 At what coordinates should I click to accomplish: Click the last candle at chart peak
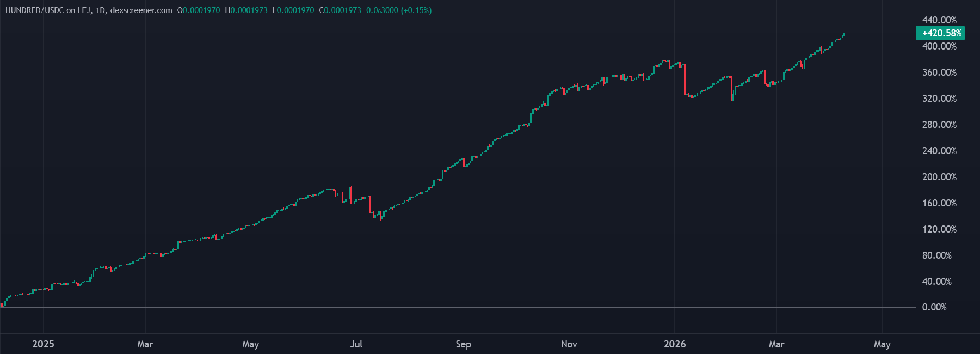tap(845, 34)
